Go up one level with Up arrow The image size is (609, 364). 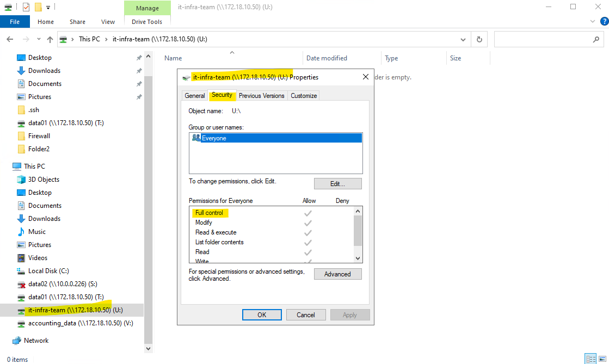click(x=50, y=39)
